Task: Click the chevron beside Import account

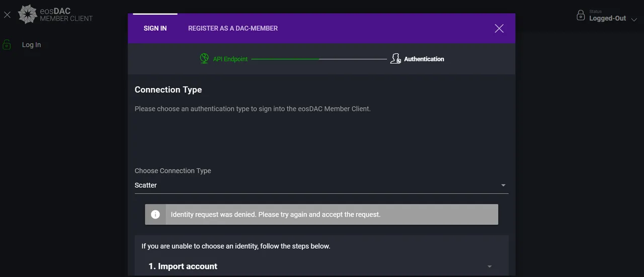Action: (490, 266)
